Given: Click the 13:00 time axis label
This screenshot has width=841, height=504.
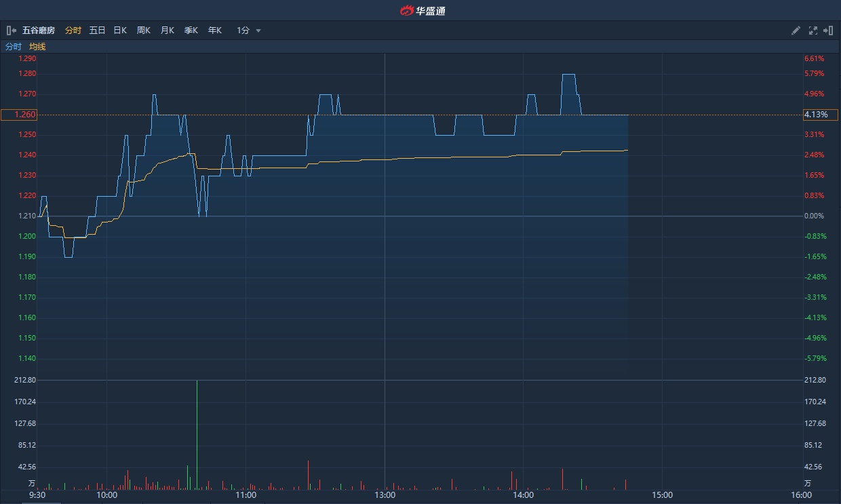Looking at the screenshot, I should (x=385, y=495).
